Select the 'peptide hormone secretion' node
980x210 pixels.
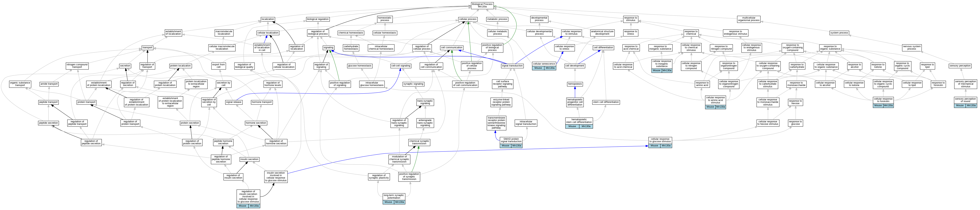[223, 142]
